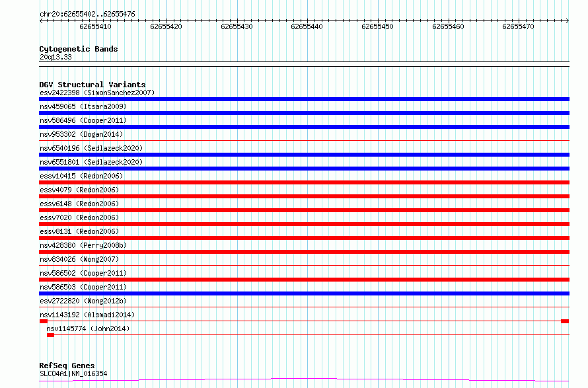
Task: Select the blue bar under nsv586503
Action: coord(304,293)
